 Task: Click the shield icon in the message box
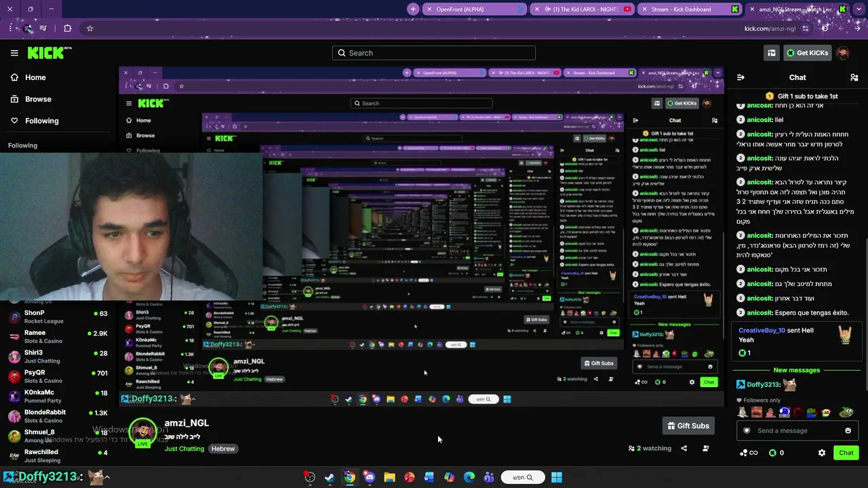(x=747, y=430)
